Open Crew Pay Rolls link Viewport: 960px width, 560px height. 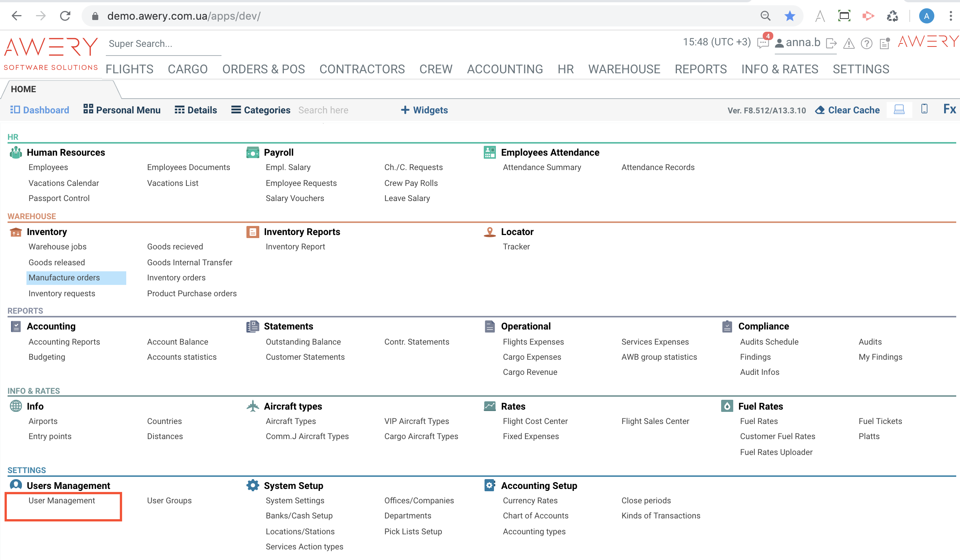[411, 183]
